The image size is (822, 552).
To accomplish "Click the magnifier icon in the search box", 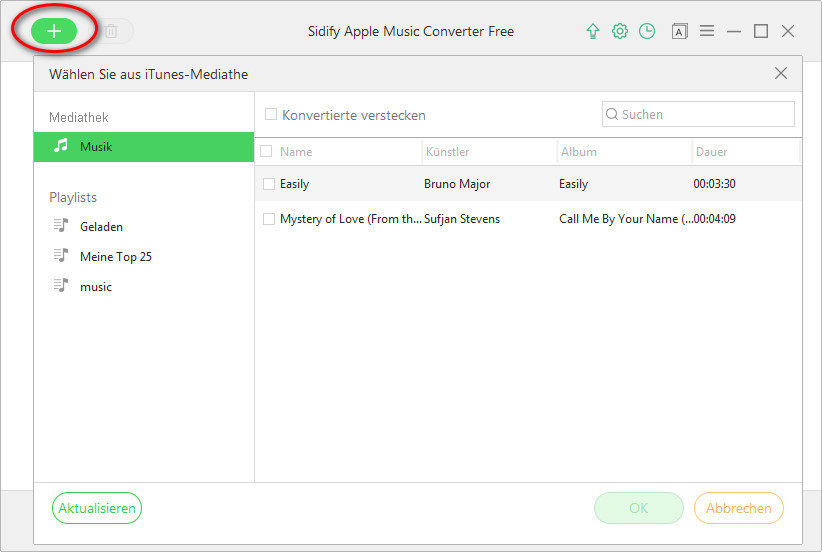I will tap(612, 114).
